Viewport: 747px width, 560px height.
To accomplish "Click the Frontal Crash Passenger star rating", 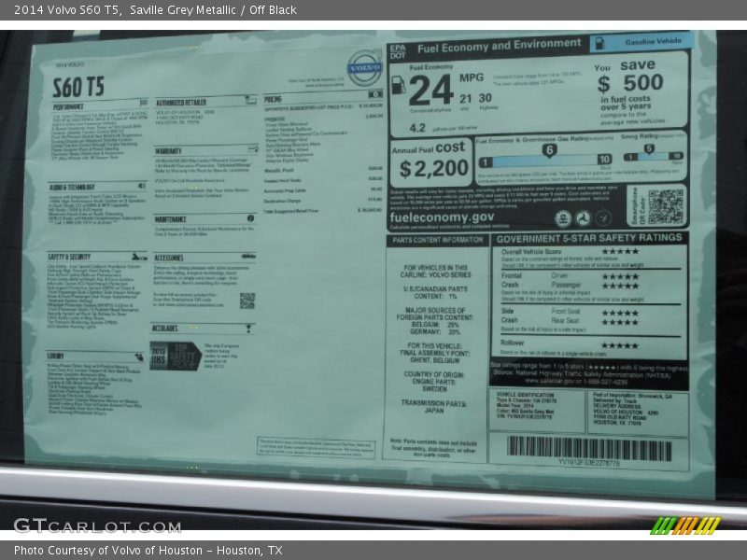I will (x=620, y=286).
